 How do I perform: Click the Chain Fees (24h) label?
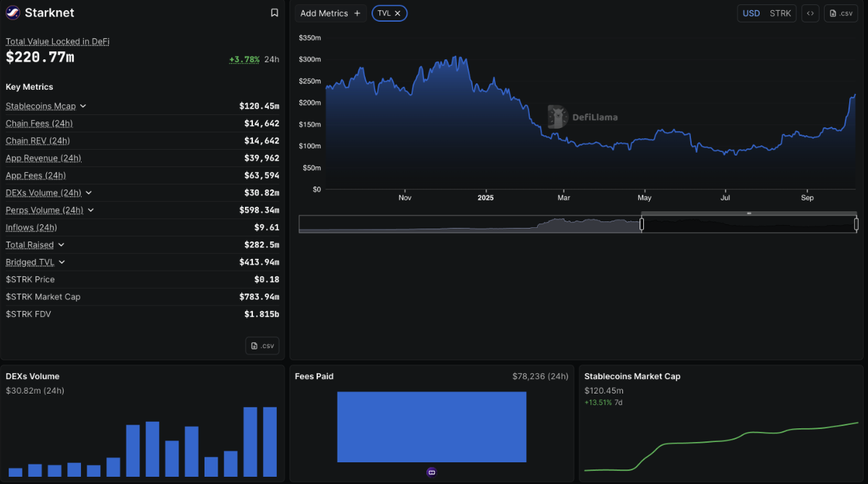coord(39,124)
